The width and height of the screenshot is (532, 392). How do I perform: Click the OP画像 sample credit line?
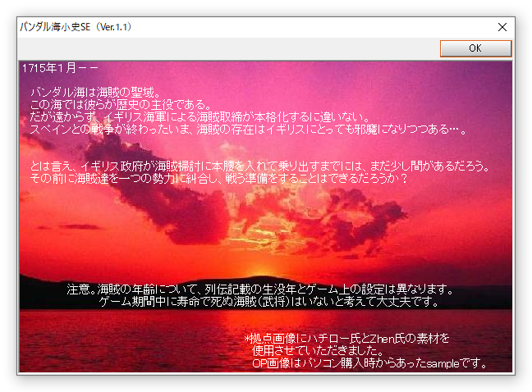tap(369, 362)
